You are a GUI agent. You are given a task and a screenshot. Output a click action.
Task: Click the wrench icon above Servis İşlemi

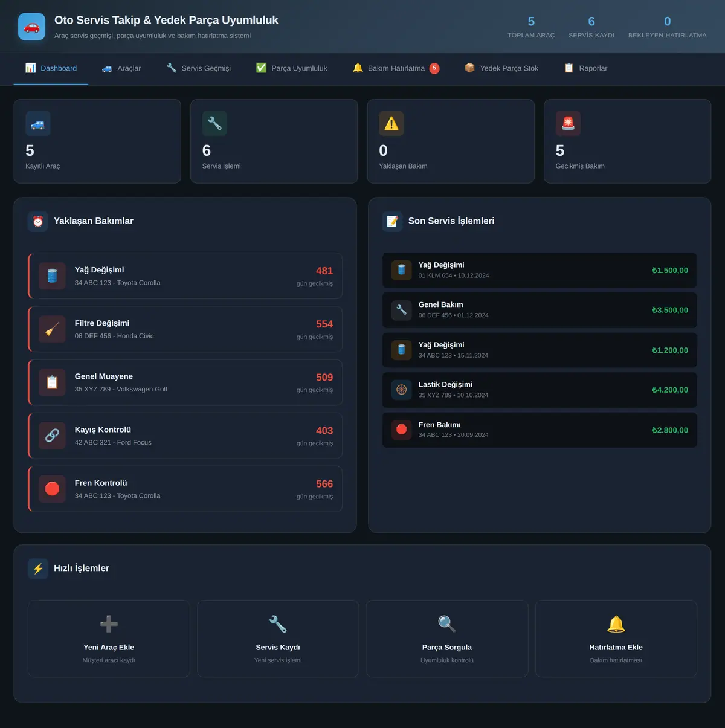214,124
